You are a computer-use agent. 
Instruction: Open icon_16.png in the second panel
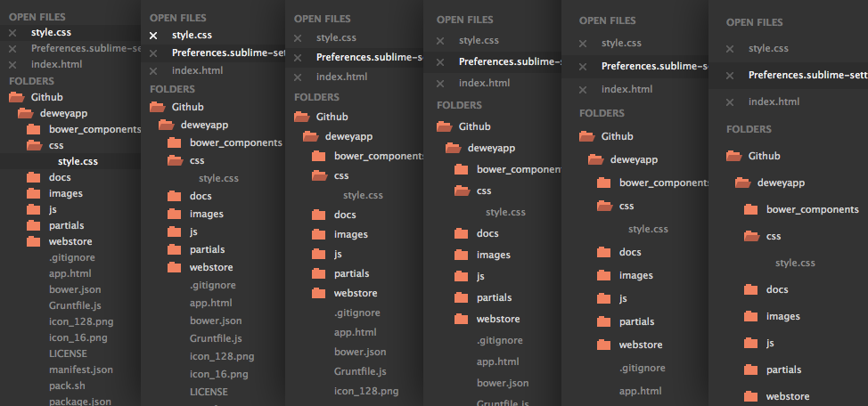pos(218,375)
